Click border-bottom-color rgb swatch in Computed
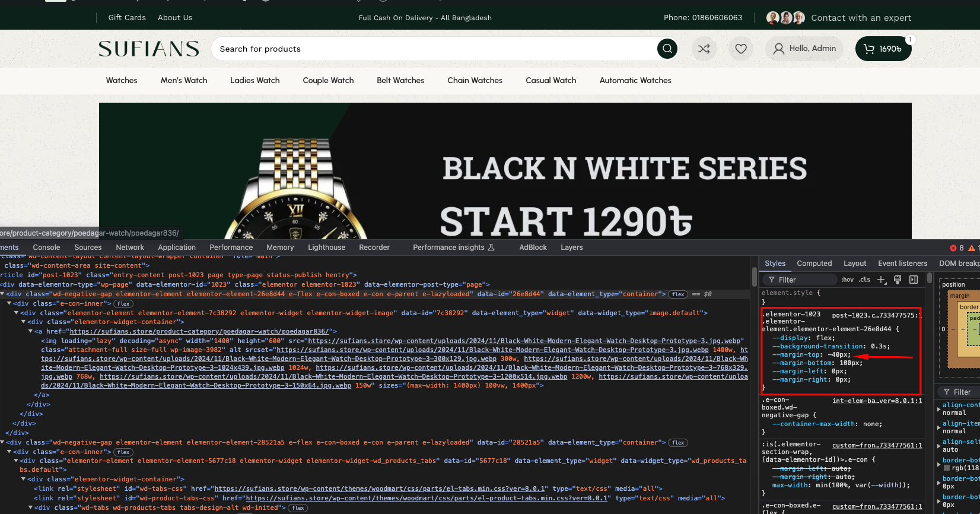This screenshot has height=514, width=980. (x=947, y=468)
